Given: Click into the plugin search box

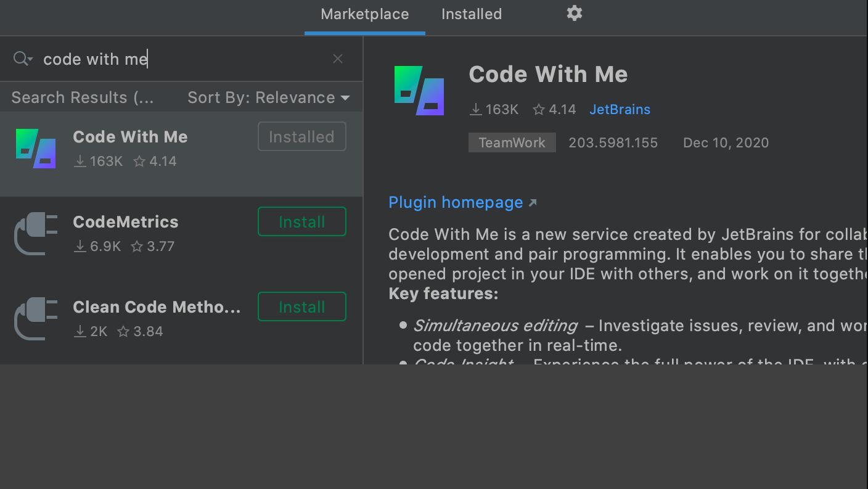Looking at the screenshot, I should 181,59.
